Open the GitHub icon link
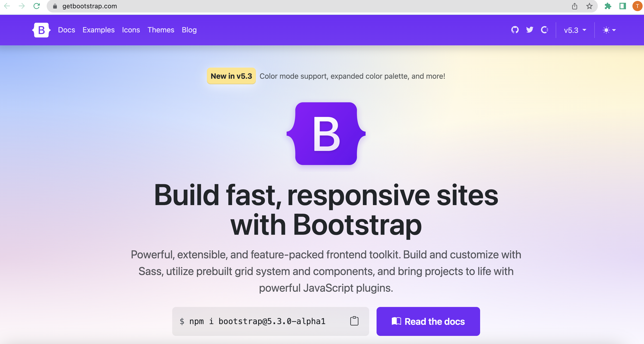This screenshot has width=644, height=344. (x=515, y=30)
